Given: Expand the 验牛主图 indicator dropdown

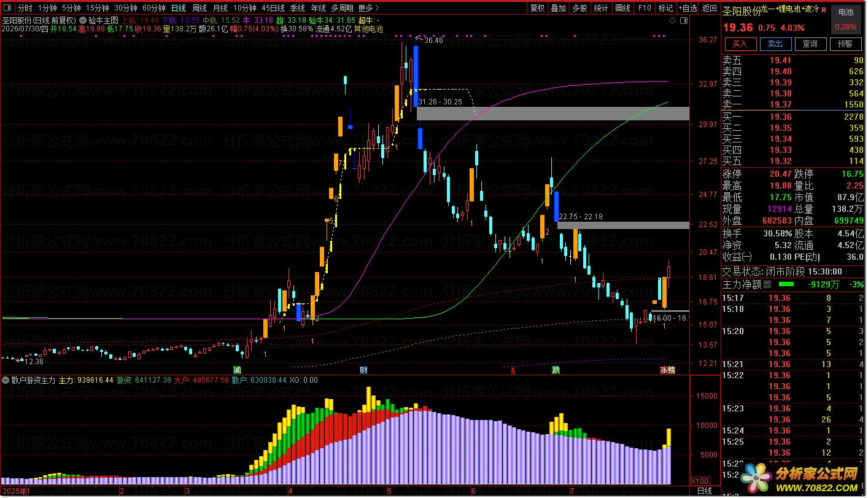Looking at the screenshot, I should (x=83, y=20).
